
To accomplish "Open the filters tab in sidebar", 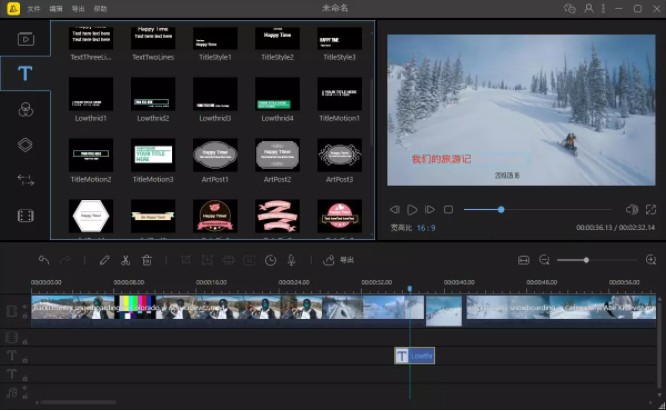I will [25, 110].
